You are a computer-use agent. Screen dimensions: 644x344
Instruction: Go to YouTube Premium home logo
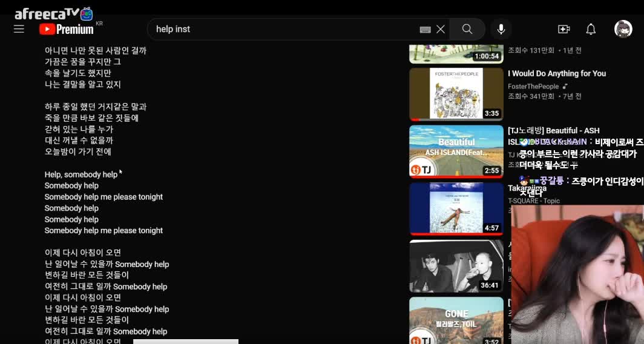coord(67,29)
